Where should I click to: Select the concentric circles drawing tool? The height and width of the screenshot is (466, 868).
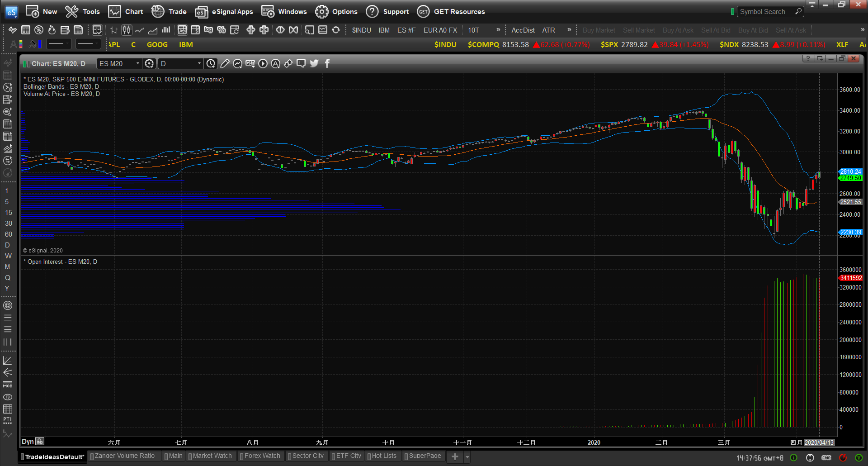coord(8,305)
